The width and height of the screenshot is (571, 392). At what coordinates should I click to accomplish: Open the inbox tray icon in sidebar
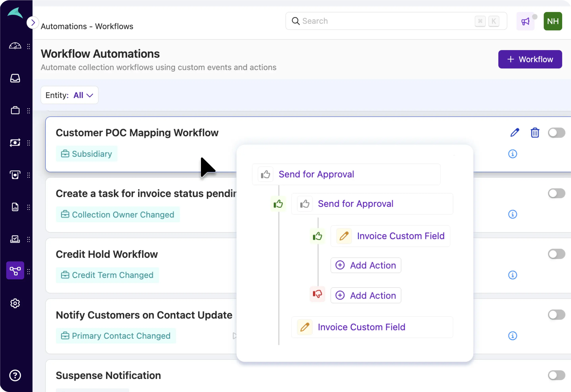tap(15, 78)
